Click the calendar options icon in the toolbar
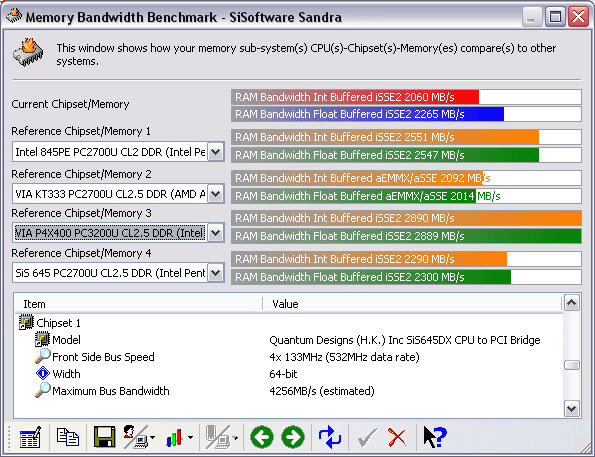 coord(30,437)
